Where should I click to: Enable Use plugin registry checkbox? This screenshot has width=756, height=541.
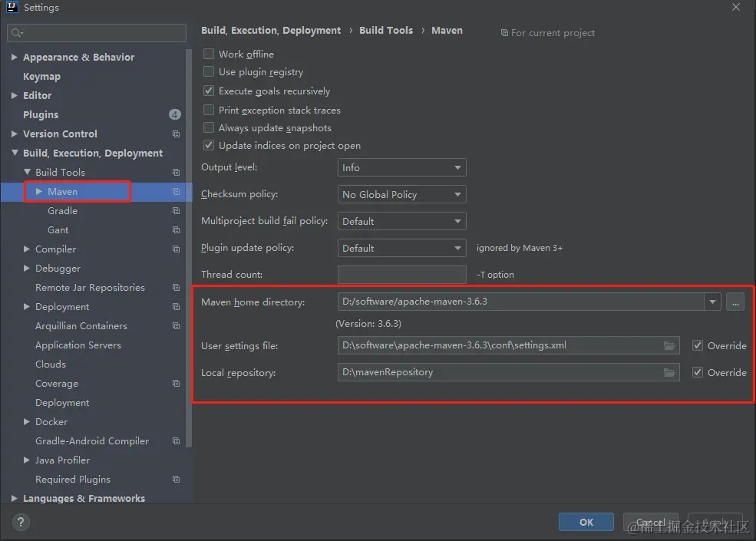[x=209, y=71]
